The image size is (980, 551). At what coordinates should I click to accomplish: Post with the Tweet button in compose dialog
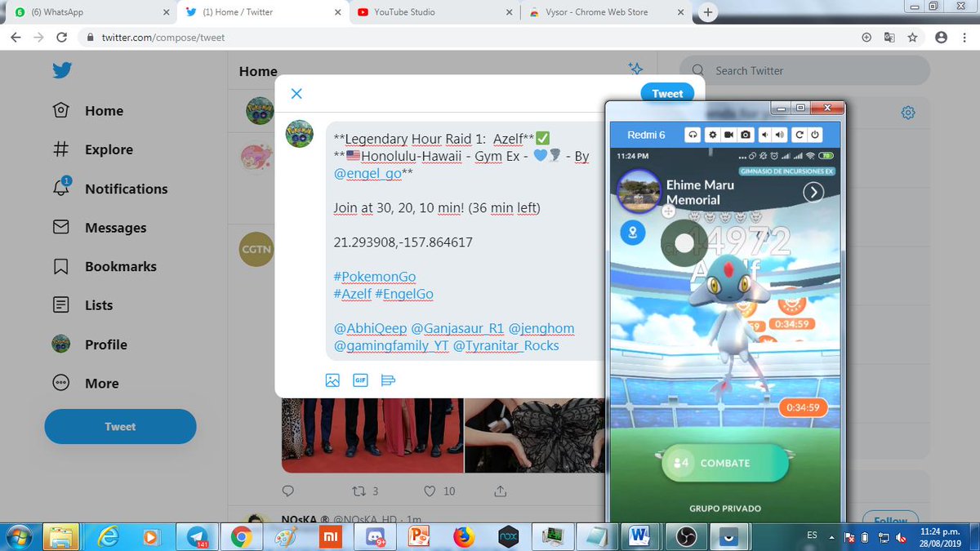click(x=667, y=94)
